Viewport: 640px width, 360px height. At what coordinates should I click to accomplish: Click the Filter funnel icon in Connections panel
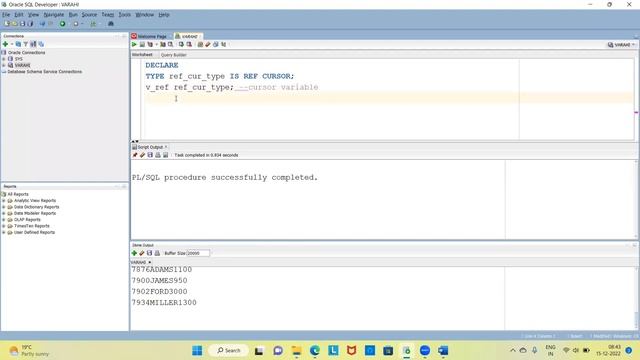click(25, 44)
